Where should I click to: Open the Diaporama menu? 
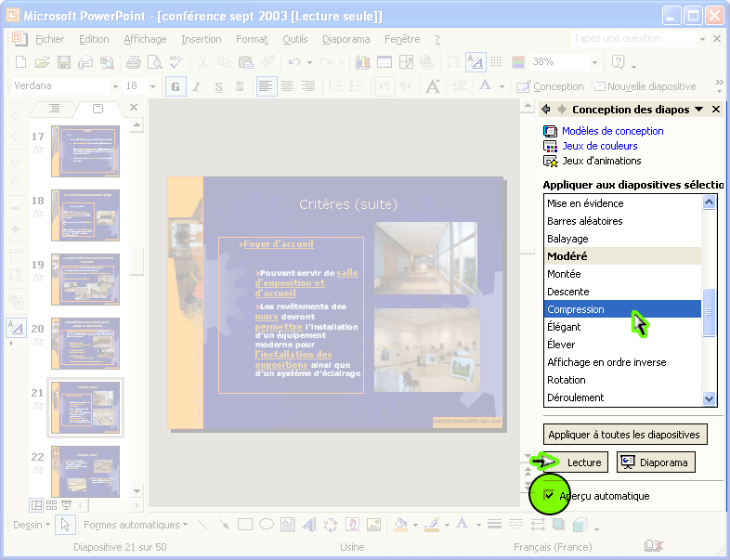click(345, 39)
